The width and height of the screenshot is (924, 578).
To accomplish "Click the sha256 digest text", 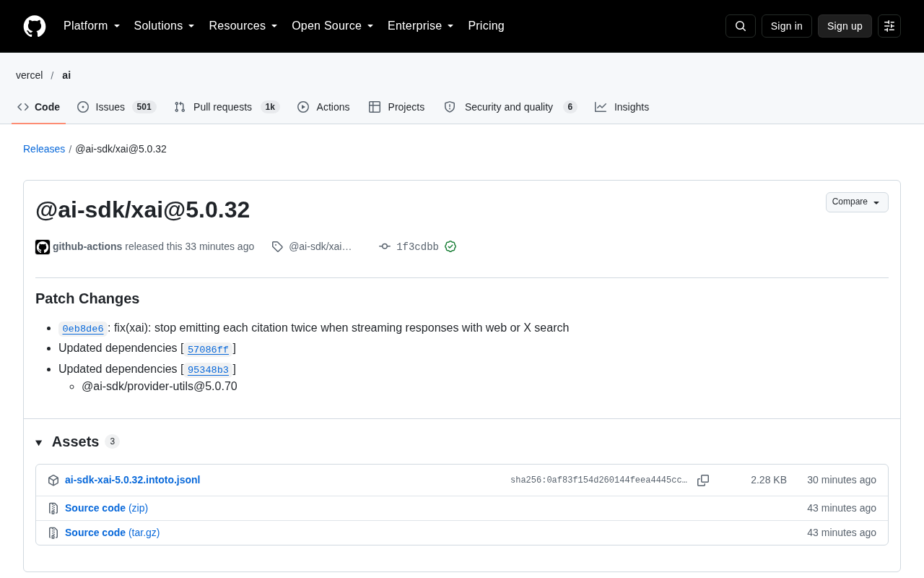I will (599, 480).
